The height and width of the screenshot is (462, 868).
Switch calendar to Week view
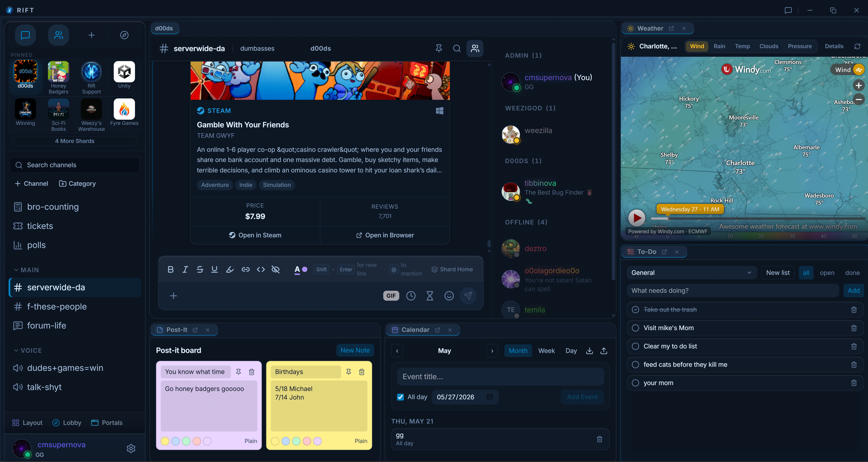pyautogui.click(x=546, y=351)
